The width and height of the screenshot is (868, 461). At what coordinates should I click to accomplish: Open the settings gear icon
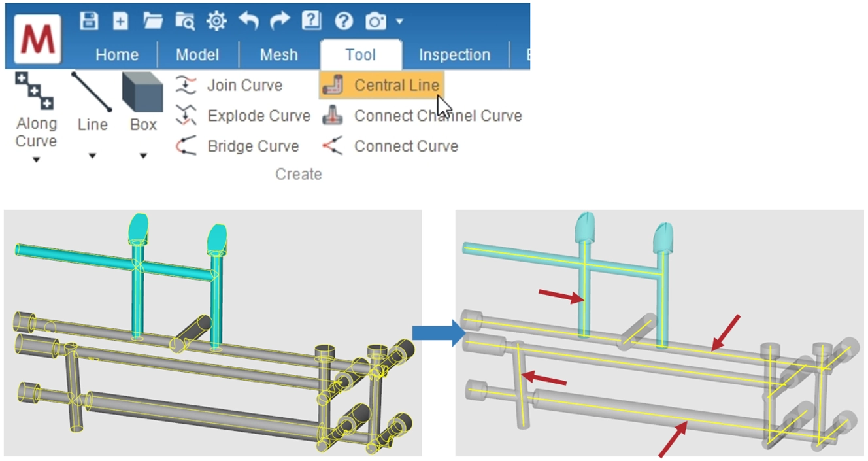(x=216, y=21)
